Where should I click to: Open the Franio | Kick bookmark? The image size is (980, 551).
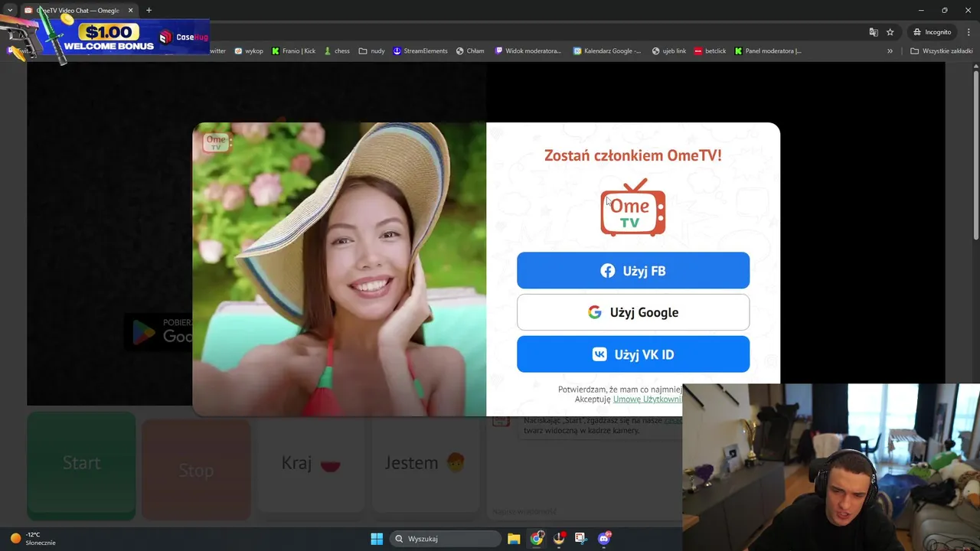tap(293, 51)
